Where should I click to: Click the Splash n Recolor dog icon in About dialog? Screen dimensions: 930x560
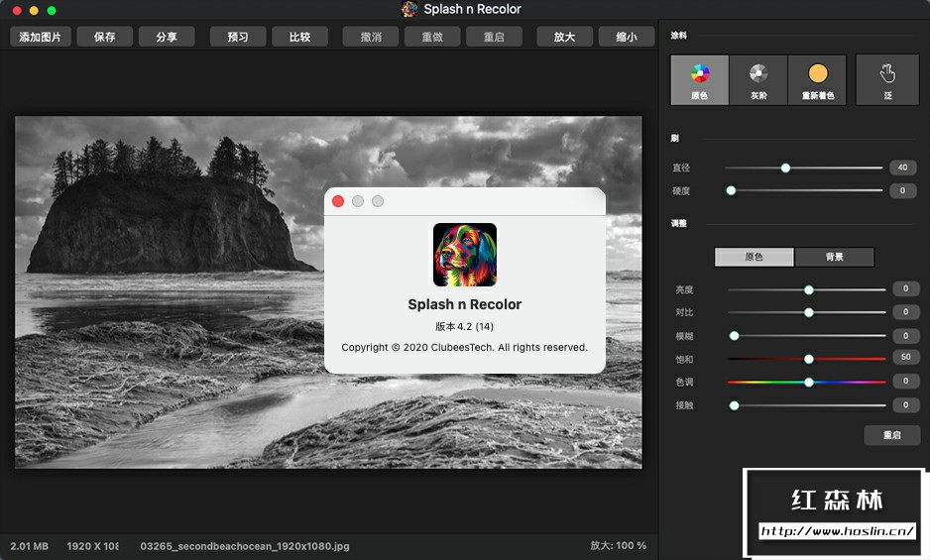(x=464, y=255)
